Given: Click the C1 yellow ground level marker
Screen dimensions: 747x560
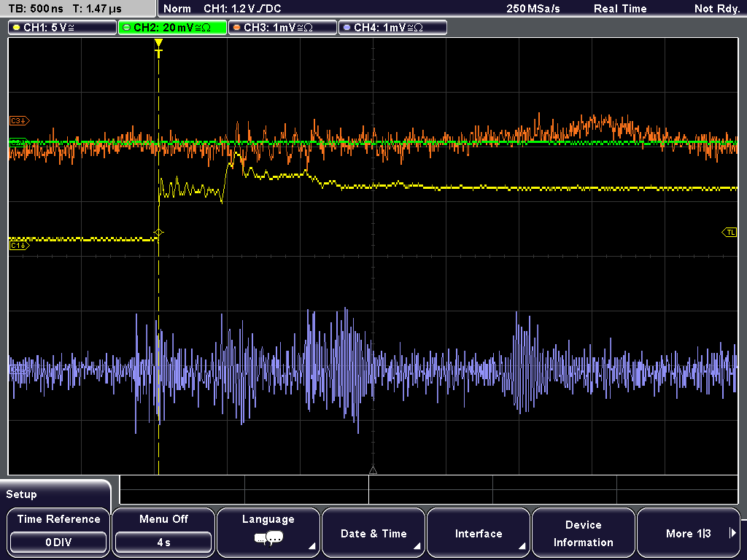Looking at the screenshot, I should (19, 245).
